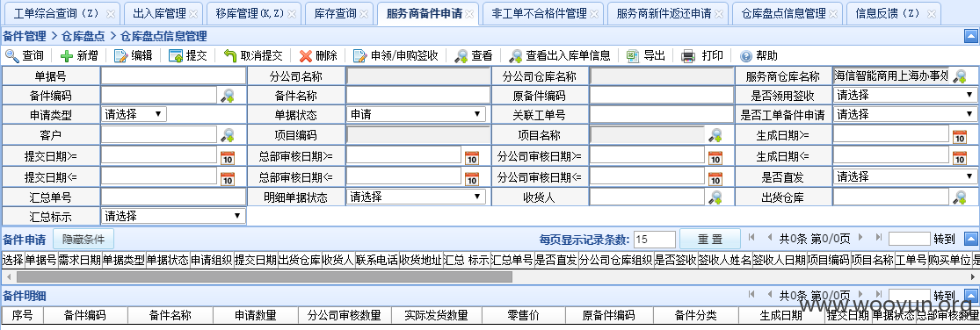Go to last page in 备件申请 pager

click(878, 238)
